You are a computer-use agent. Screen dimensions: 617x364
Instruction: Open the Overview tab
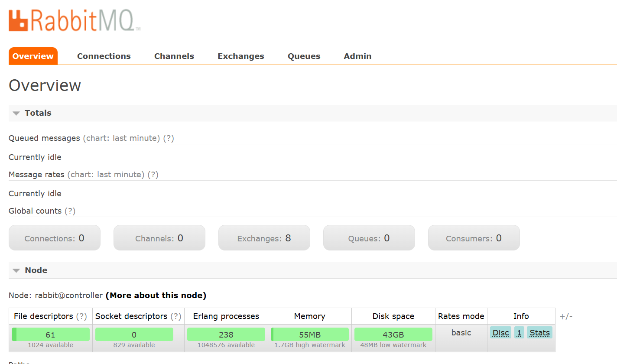pos(33,56)
